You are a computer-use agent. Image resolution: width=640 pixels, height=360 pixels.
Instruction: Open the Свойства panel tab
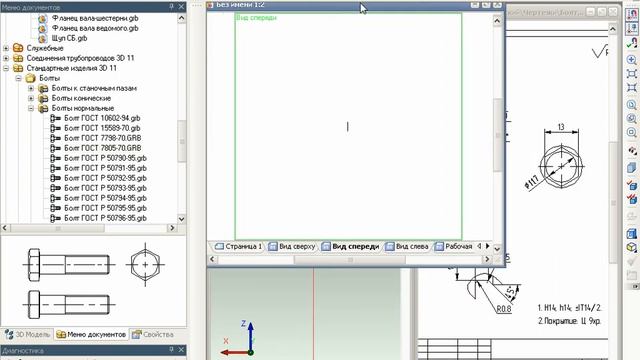tap(153, 335)
